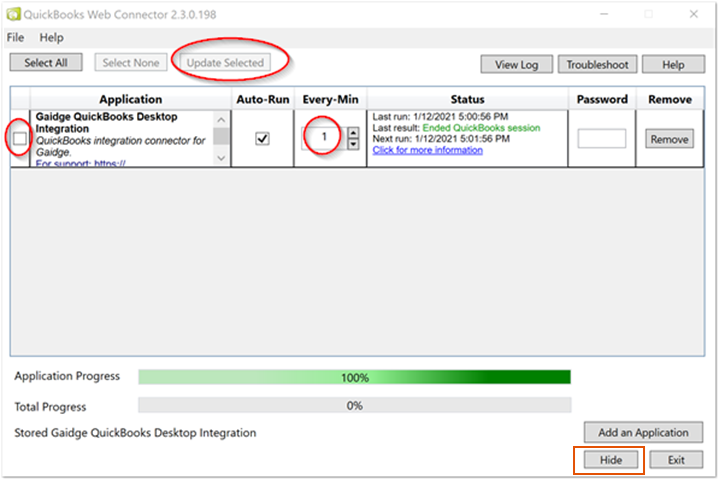
Task: Click the Last run timestamp text
Action: (x=440, y=117)
